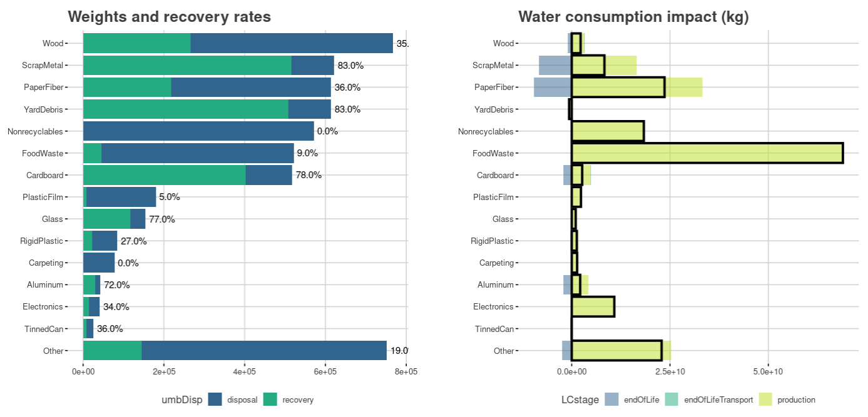Click the recovery legend color swatch
Image resolution: width=868 pixels, height=417 pixels.
270,399
